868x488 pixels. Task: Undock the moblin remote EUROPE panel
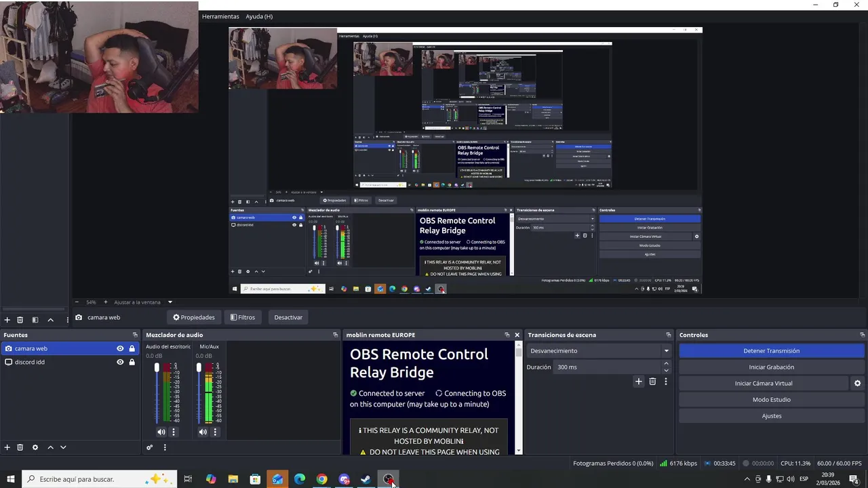507,335
